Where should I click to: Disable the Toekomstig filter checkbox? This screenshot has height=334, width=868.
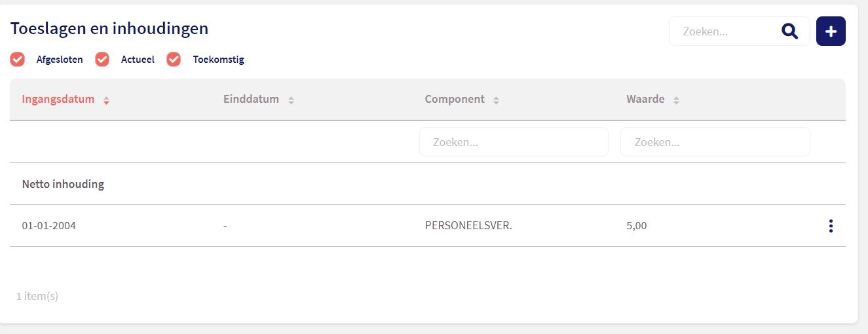174,60
